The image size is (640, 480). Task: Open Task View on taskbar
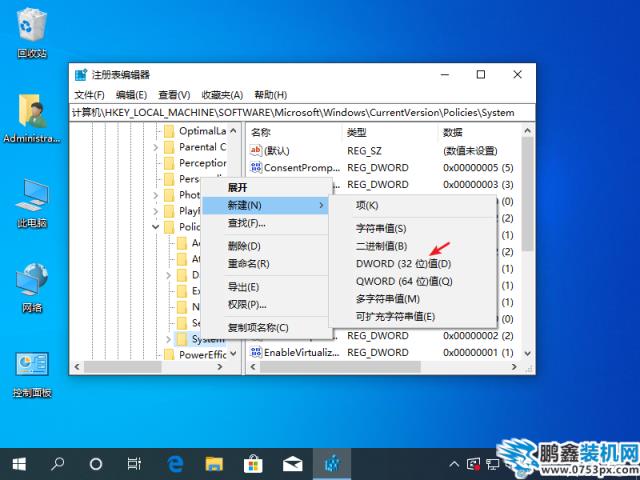pos(134,464)
